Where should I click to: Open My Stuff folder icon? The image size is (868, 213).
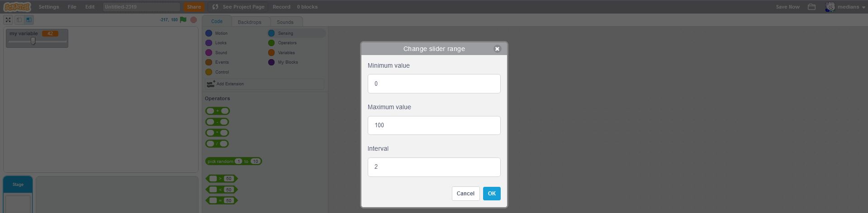[x=811, y=7]
